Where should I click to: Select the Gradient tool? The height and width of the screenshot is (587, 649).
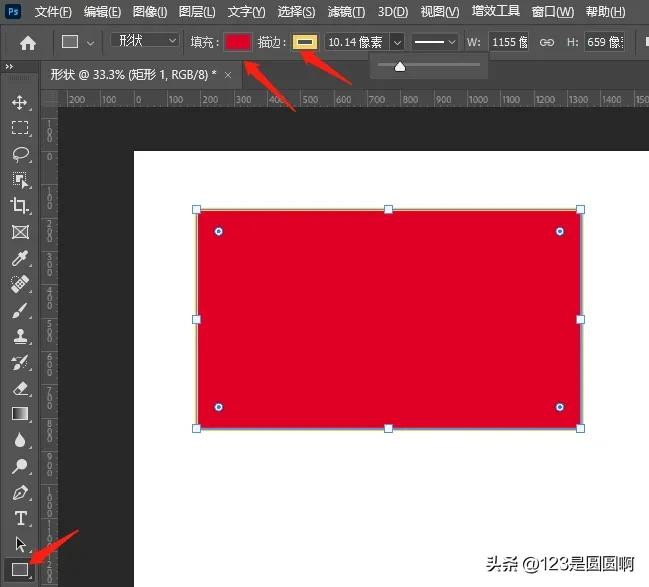20,414
